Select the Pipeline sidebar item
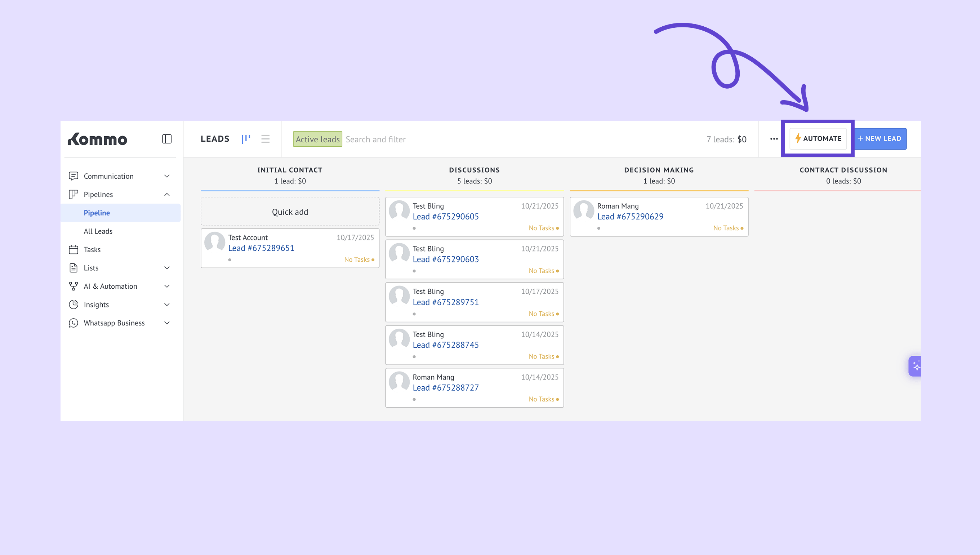This screenshot has width=980, height=555. [97, 213]
